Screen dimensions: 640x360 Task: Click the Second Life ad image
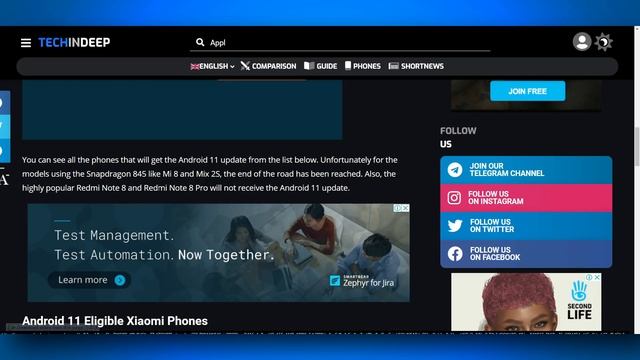[x=526, y=302]
